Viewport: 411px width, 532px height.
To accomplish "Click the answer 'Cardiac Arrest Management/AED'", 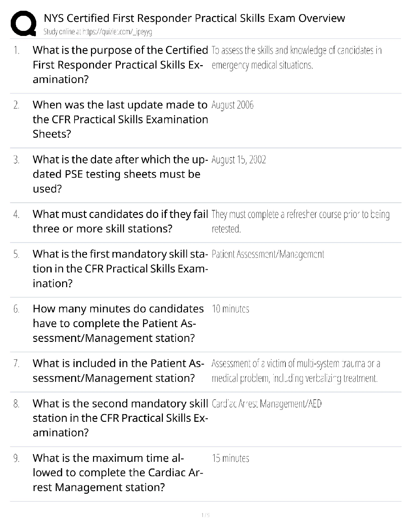I will coord(267,404).
